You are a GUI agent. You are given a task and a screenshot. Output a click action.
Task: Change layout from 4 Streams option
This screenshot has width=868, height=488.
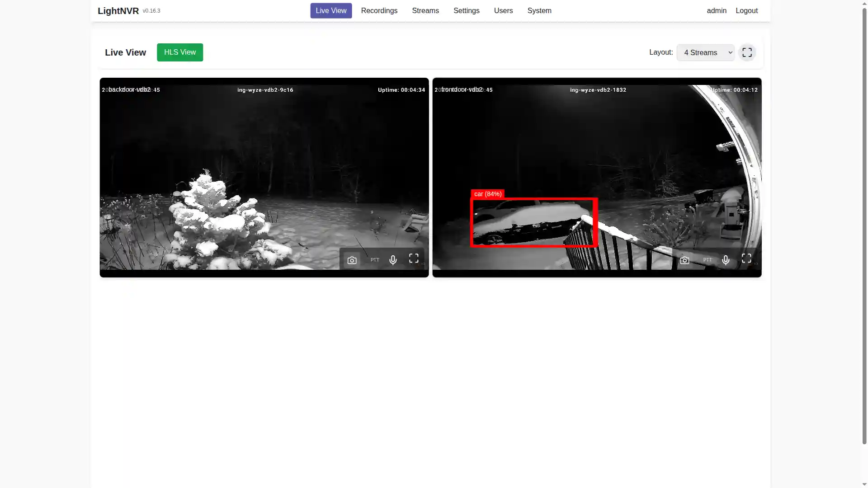[x=705, y=52]
